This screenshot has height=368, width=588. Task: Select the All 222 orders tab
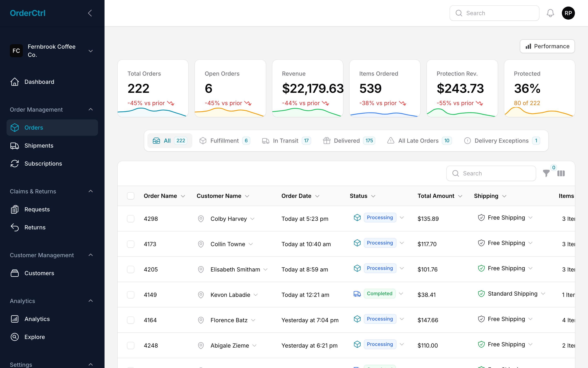click(170, 141)
